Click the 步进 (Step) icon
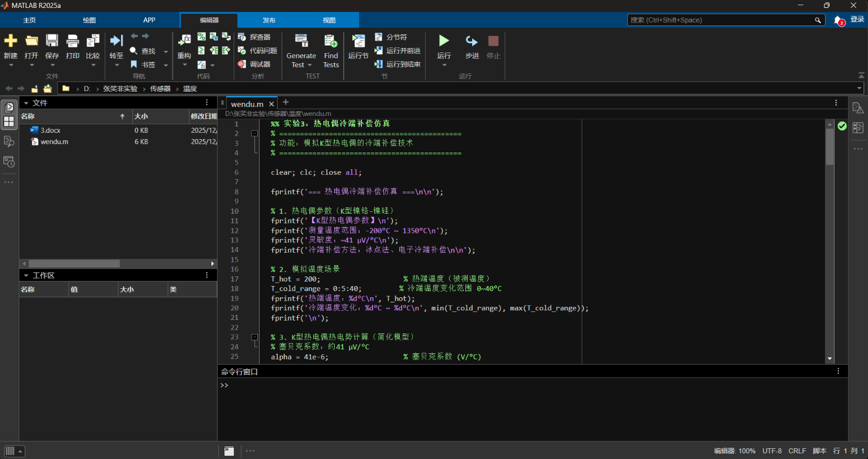Image resolution: width=868 pixels, height=459 pixels. click(472, 41)
